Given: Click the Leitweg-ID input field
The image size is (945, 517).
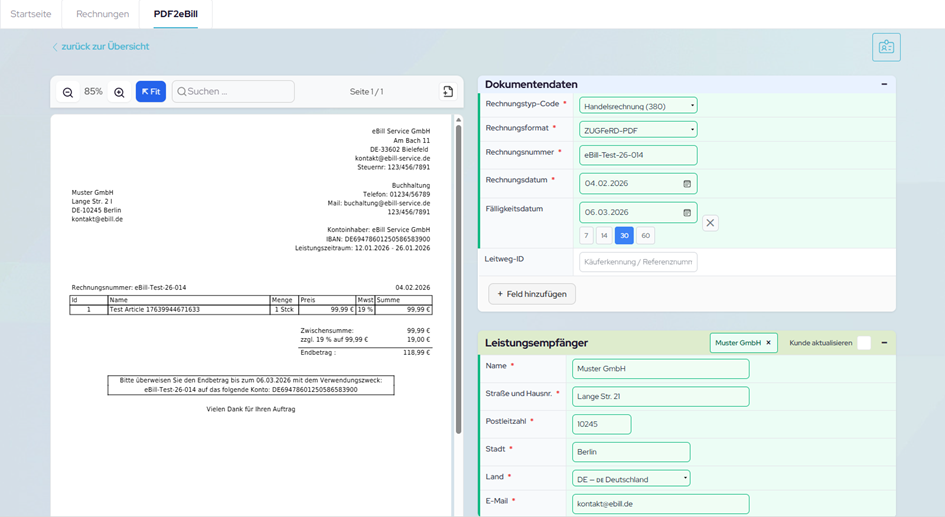Looking at the screenshot, I should [x=638, y=262].
